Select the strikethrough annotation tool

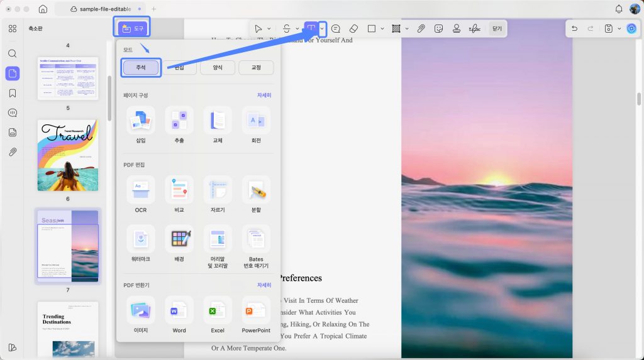pos(287,29)
